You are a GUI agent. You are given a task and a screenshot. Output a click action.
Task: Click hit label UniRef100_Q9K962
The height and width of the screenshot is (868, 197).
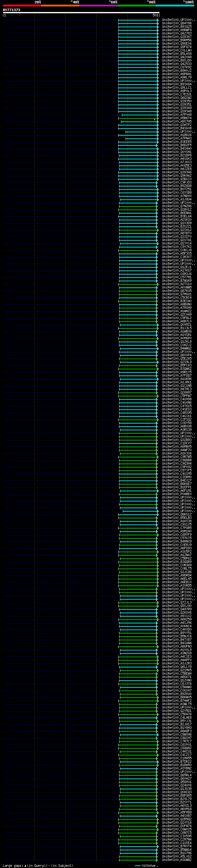click(177, 176)
